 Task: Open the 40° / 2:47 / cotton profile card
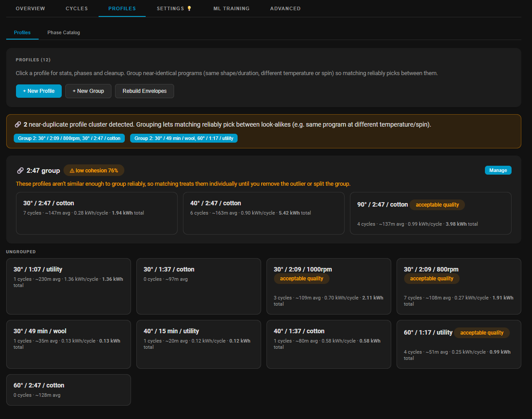[264, 213]
